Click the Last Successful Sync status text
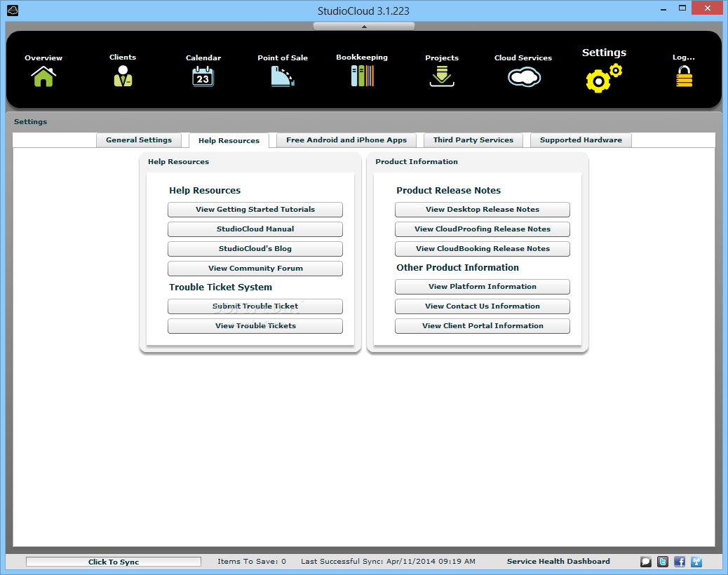 coord(388,562)
